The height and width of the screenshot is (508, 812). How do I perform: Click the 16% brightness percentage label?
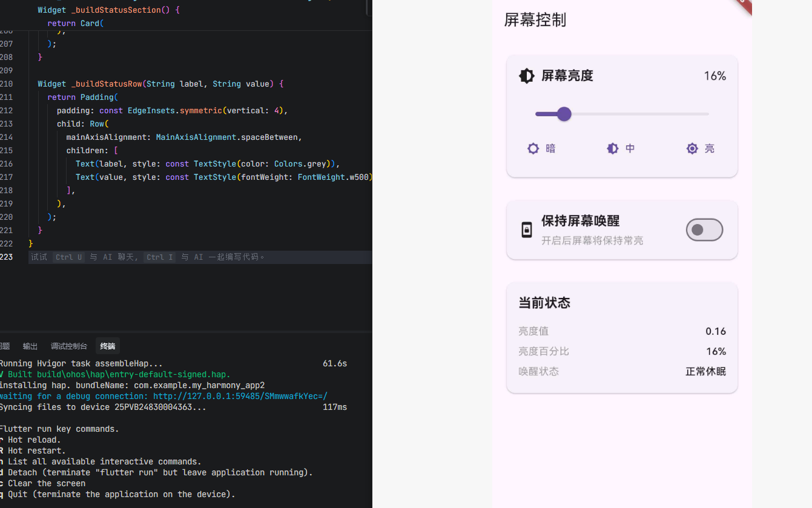[x=715, y=76]
